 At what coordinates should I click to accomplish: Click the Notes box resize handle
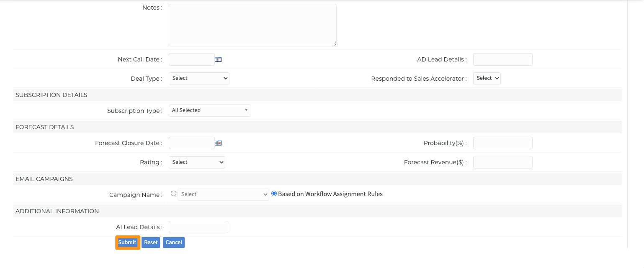tap(334, 44)
